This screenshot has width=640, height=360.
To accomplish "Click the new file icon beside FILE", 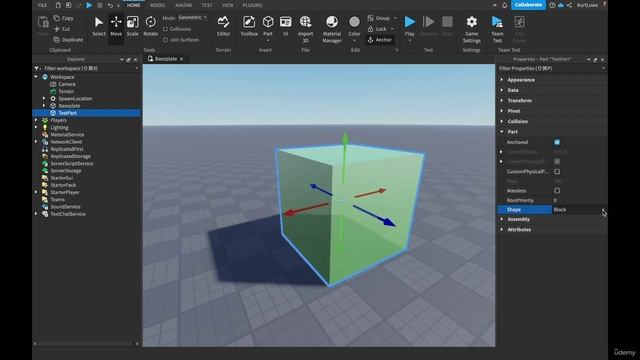I will (x=58, y=5).
